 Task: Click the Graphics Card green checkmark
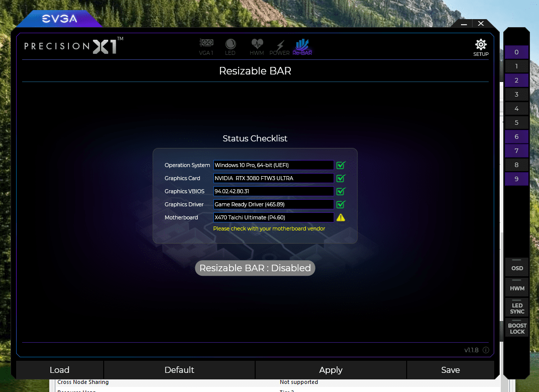point(341,178)
